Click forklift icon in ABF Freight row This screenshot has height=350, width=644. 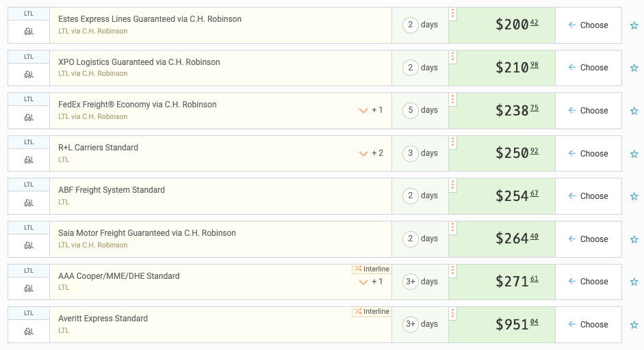[29, 203]
